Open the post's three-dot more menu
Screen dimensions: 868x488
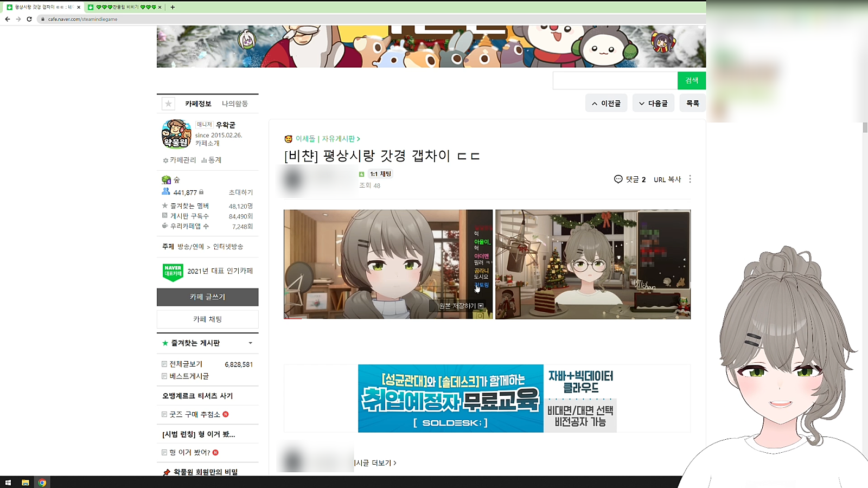pos(690,179)
